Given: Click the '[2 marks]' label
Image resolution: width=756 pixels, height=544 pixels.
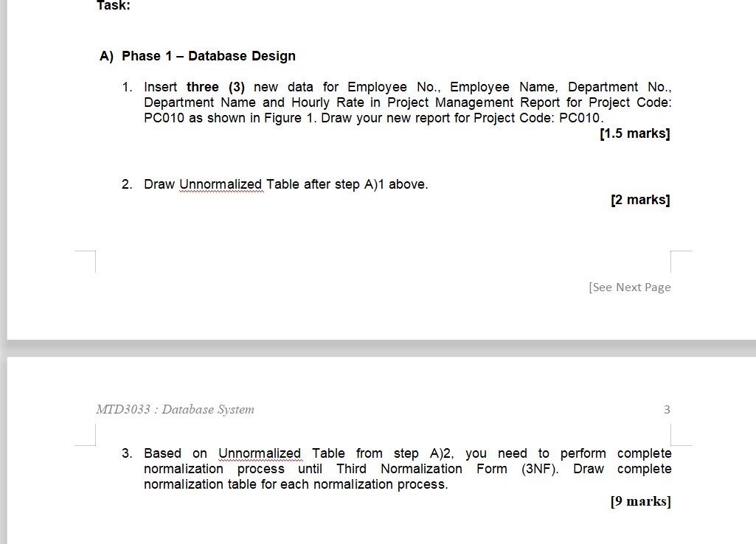Looking at the screenshot, I should 639,200.
